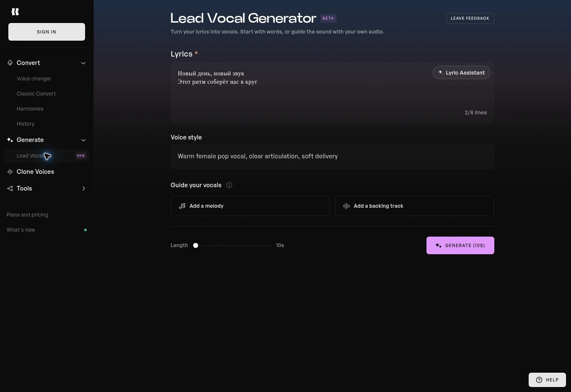The width and height of the screenshot is (571, 392).
Task: Go to Harmonies
Action: pyautogui.click(x=30, y=109)
